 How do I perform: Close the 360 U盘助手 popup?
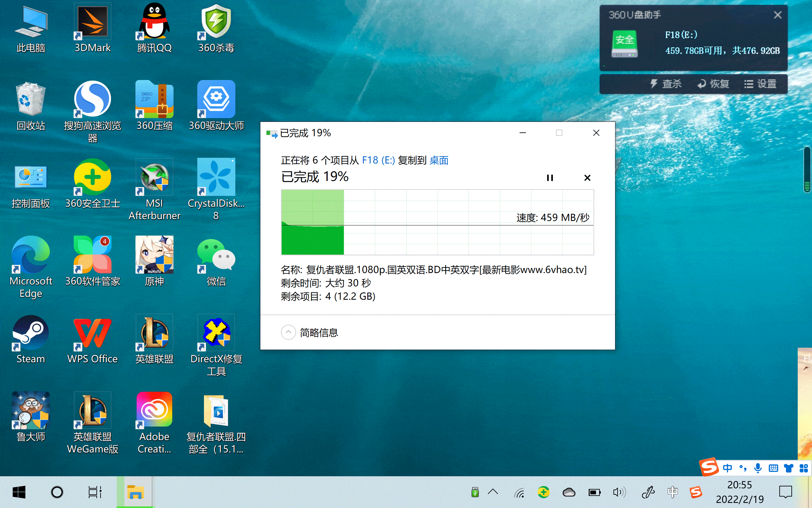click(777, 15)
